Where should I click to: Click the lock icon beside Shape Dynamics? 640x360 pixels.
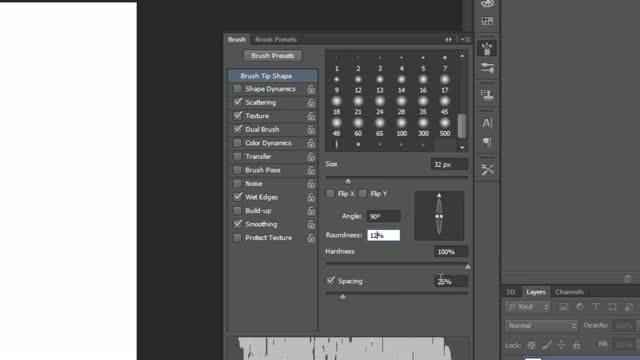coord(311,89)
